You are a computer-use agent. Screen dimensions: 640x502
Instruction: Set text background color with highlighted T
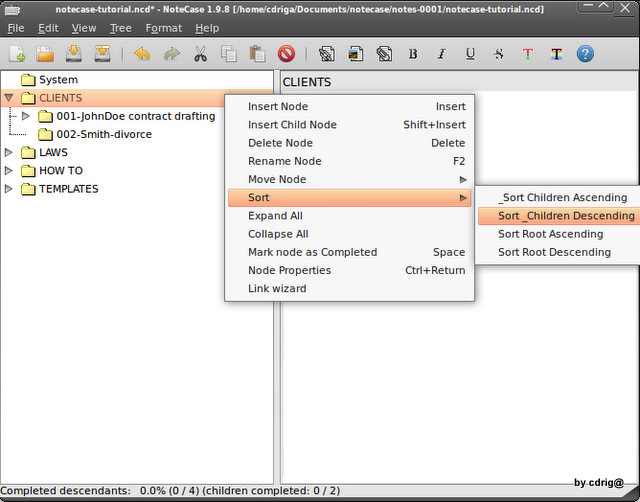(556, 54)
